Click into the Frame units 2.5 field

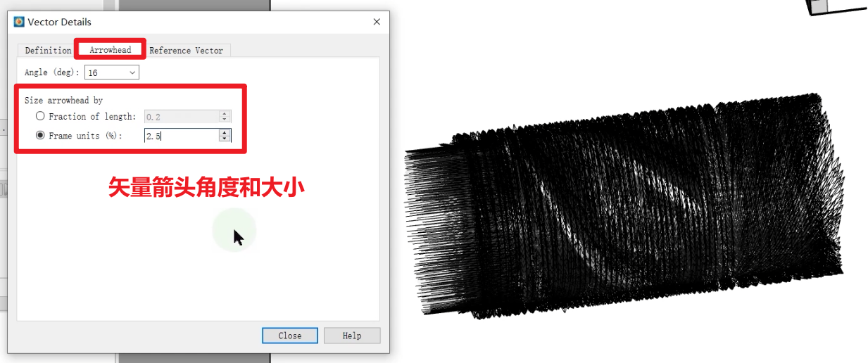coord(182,136)
